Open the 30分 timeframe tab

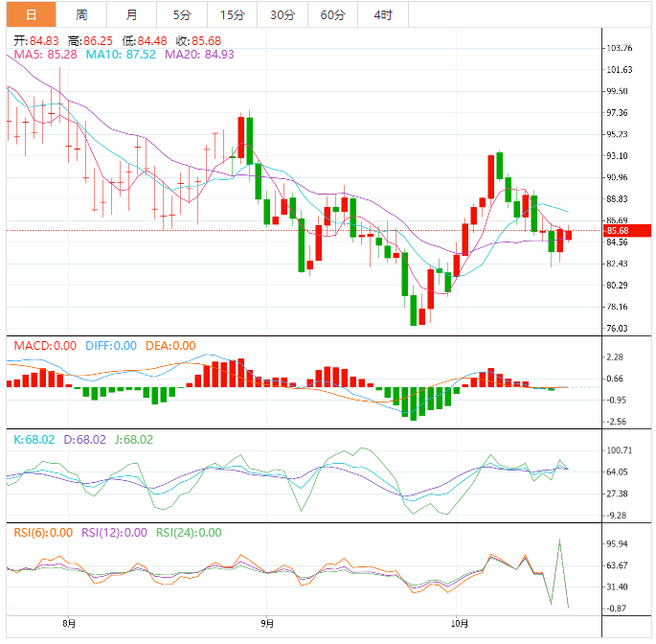[x=283, y=14]
